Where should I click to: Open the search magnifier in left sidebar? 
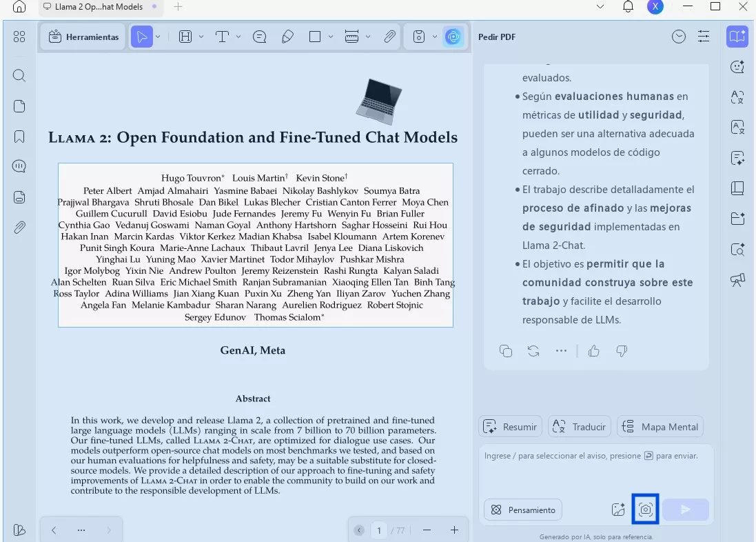point(19,75)
